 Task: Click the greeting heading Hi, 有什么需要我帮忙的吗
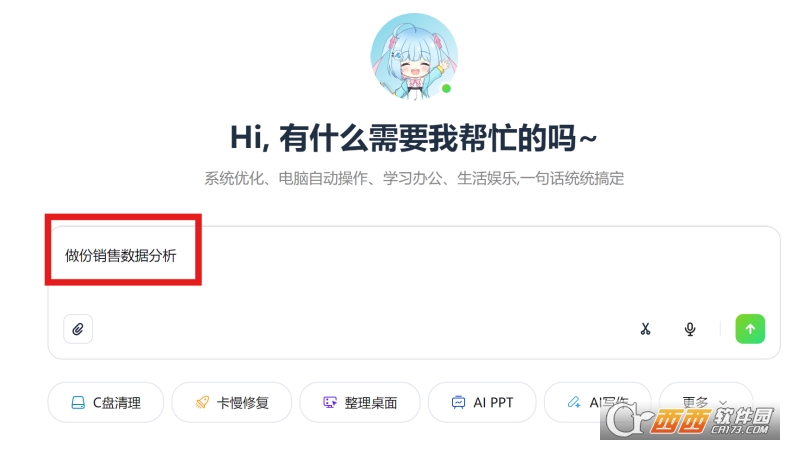[413, 138]
